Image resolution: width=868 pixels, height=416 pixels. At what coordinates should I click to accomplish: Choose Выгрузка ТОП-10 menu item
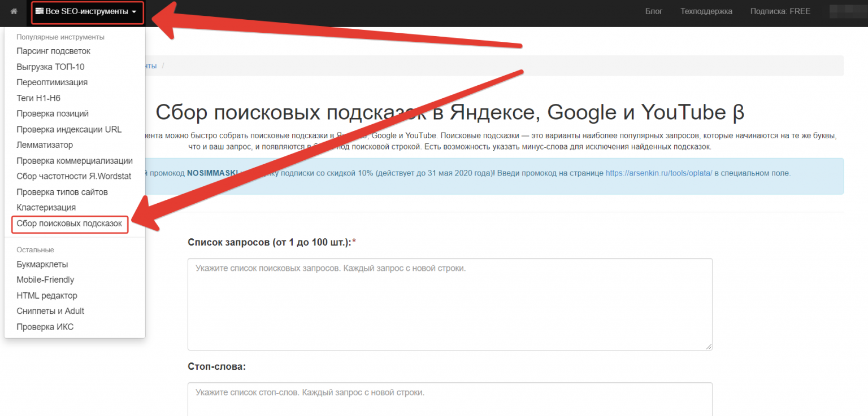click(50, 67)
